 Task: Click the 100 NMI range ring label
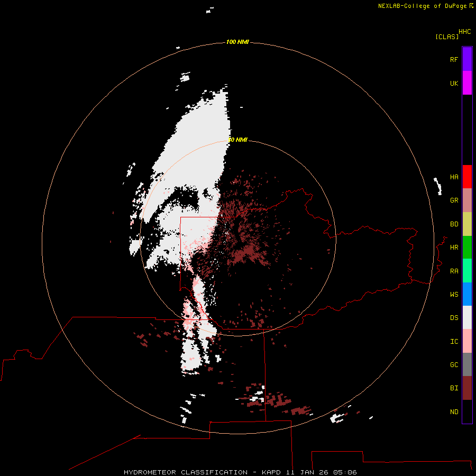(237, 42)
